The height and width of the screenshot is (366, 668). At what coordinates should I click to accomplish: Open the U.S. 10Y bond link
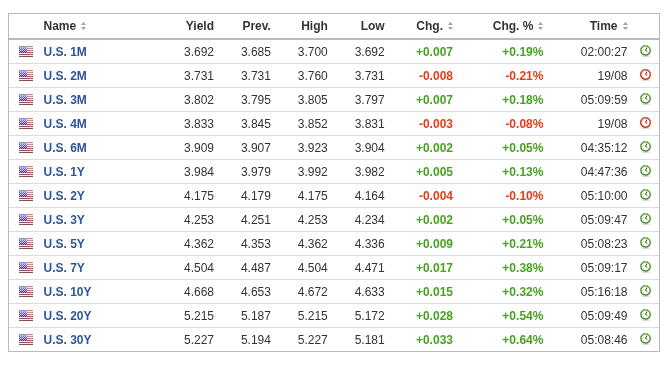click(x=67, y=291)
